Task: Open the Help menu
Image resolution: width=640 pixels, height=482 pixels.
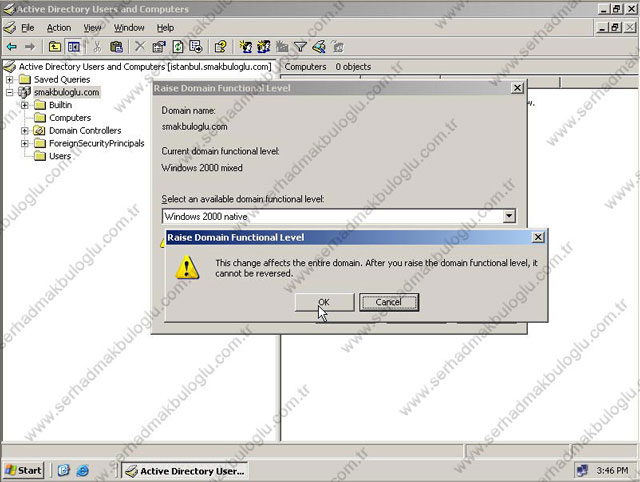Action: point(165,28)
